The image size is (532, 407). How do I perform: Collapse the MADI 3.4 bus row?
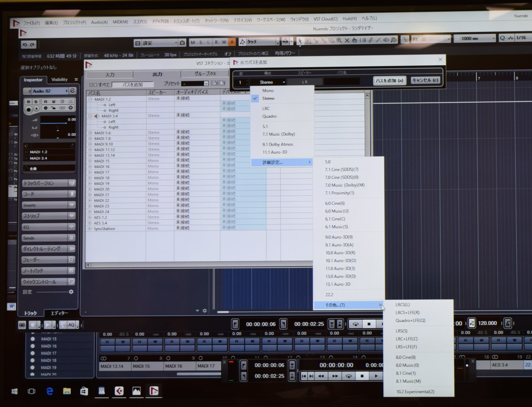90,116
